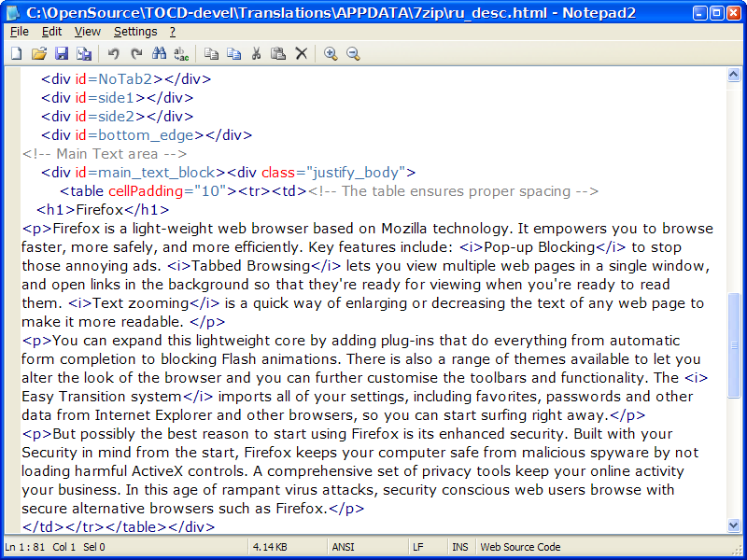Open Find with the binoculars icon
Screen dimensions: 747x560
coord(159,53)
